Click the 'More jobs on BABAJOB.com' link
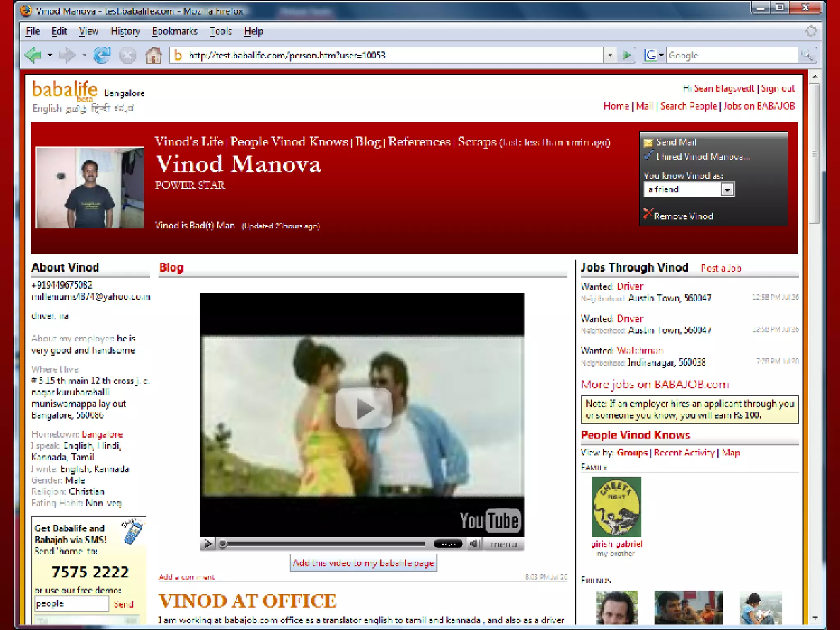This screenshot has height=630, width=840. [x=655, y=384]
